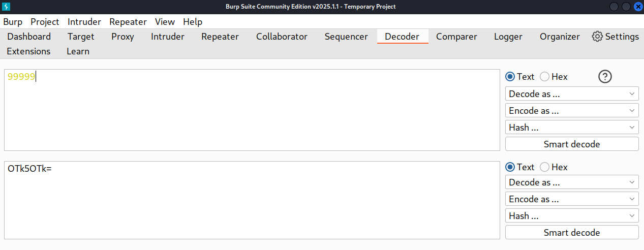This screenshot has height=250, width=644.
Task: Switch to the Dashboard tab
Action: (x=29, y=37)
